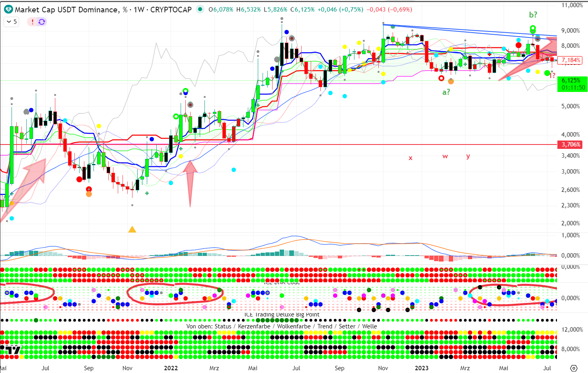Click the TradingView logo in bottom left
This screenshot has width=588, height=373.
click(x=11, y=350)
